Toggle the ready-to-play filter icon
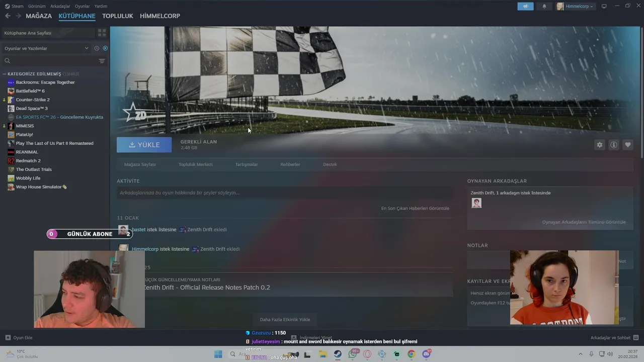 coord(105,48)
